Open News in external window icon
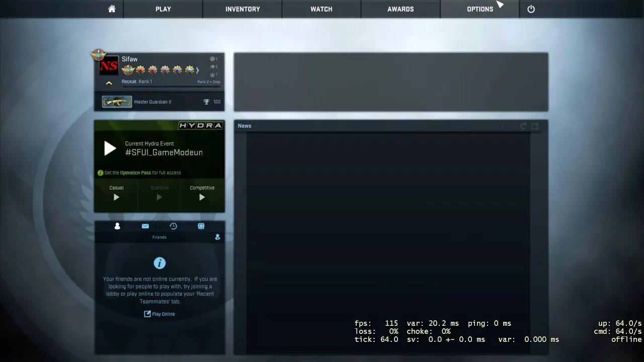Viewport: 644px width, 362px height. click(535, 126)
